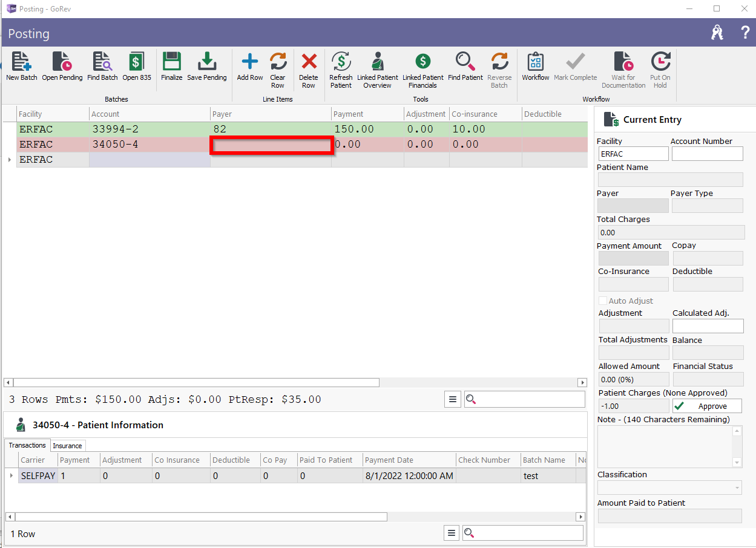This screenshot has height=548, width=756.
Task: Click the help question mark icon
Action: tap(745, 33)
